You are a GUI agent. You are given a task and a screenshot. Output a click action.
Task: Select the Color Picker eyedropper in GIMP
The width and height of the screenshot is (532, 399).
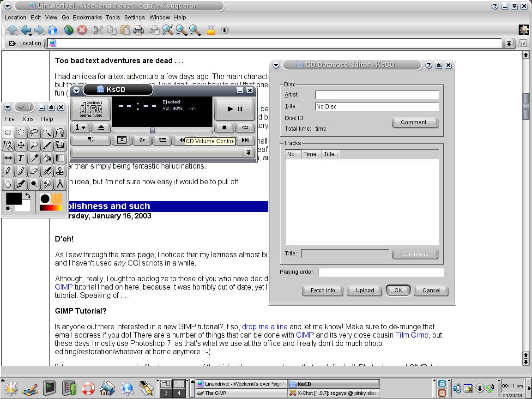(x=34, y=158)
